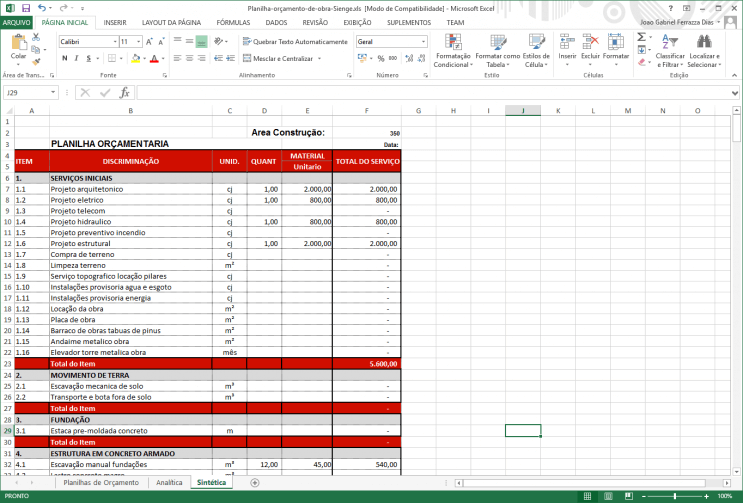Click the zoom slider in status bar
This screenshot has height=503, width=743.
(675, 496)
